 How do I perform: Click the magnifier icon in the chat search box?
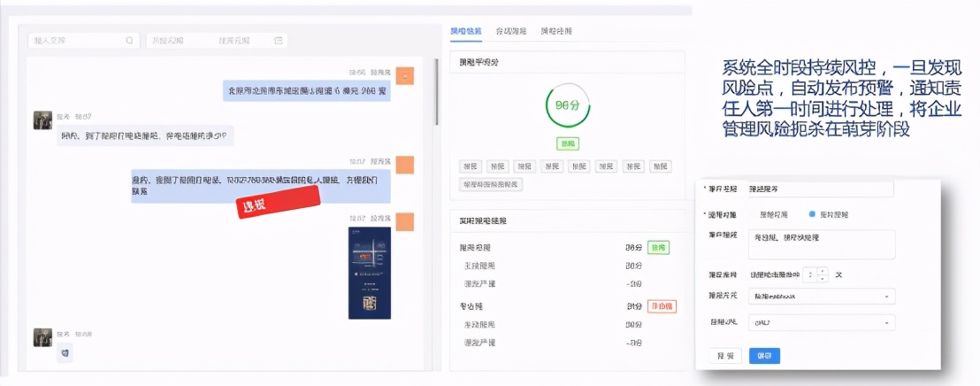pyautogui.click(x=129, y=41)
